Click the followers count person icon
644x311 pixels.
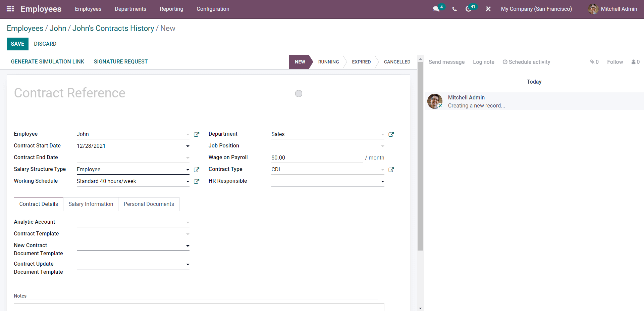(636, 62)
